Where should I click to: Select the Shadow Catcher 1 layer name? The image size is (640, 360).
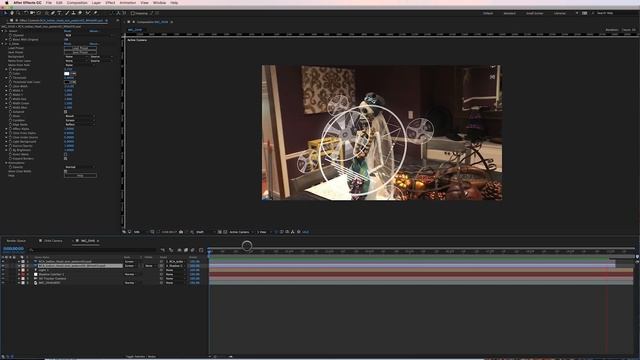coord(52,274)
